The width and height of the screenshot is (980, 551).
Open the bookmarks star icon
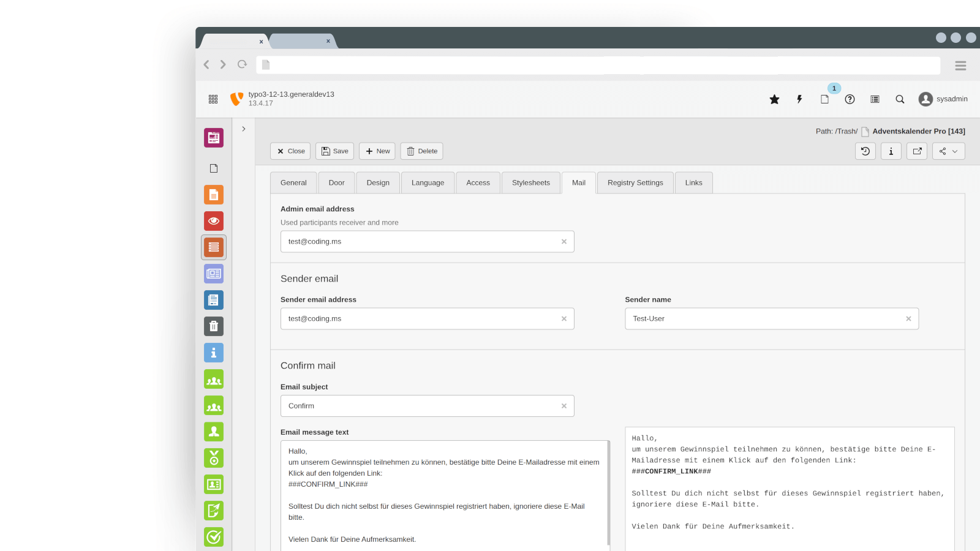coord(775,99)
